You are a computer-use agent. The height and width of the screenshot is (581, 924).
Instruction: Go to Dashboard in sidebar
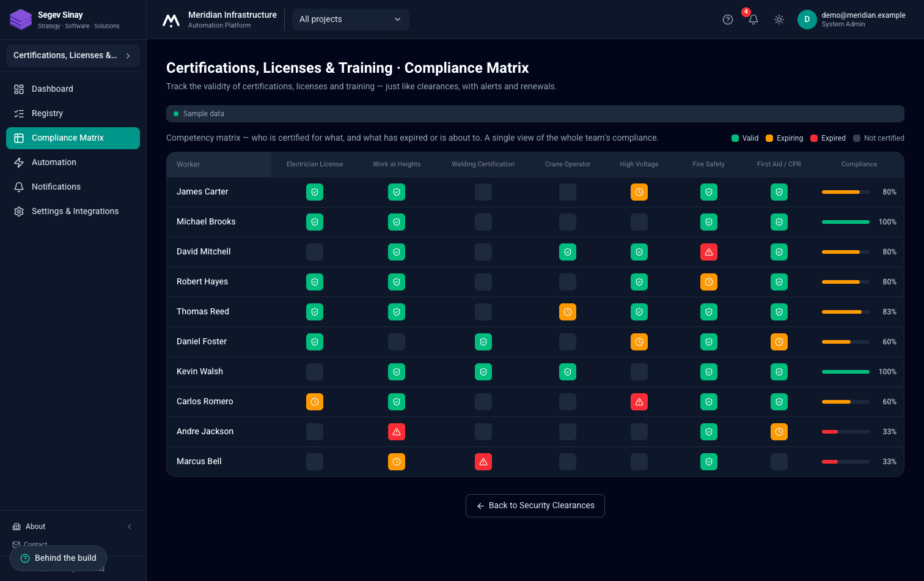[x=73, y=89]
